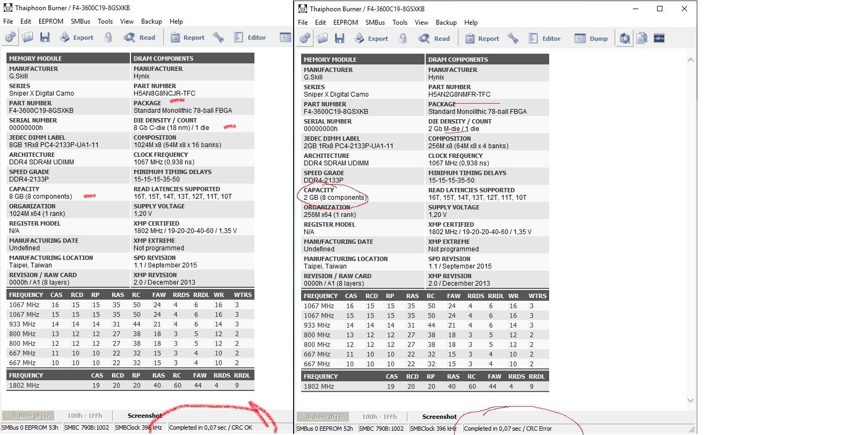Screen dimensions: 868x435
Task: Click the gear icon in the right window toolbar
Action: [x=305, y=38]
